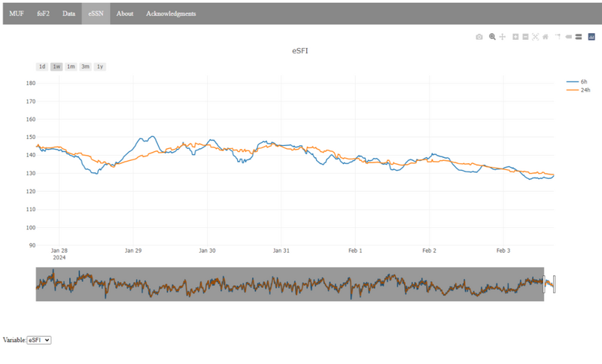Viewport: 602px width, 364px height.
Task: Click the eSFI chart title
Action: (299, 50)
